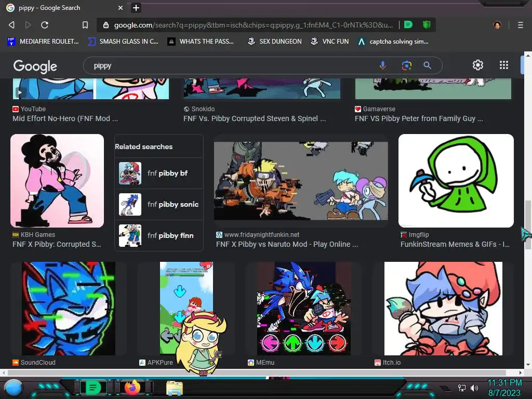The width and height of the screenshot is (532, 399).
Task: Open SoundCloud corrupted Sonic thumbnail
Action: click(69, 309)
